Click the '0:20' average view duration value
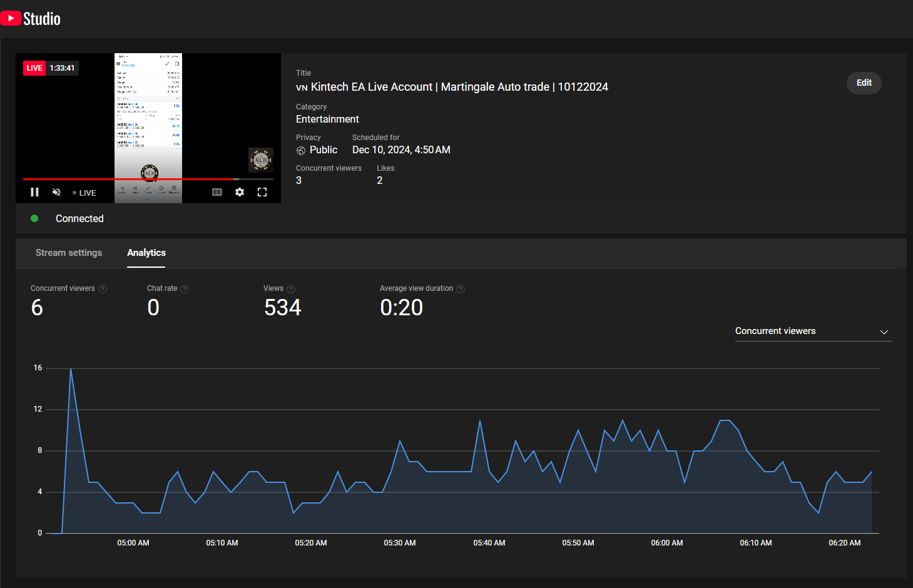The width and height of the screenshot is (913, 588). click(x=402, y=307)
